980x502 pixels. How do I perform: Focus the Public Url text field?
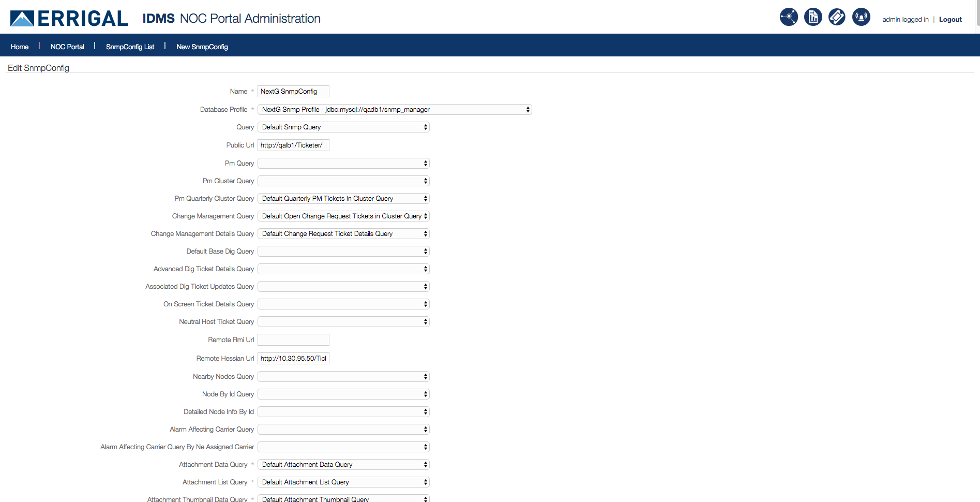pyautogui.click(x=293, y=145)
